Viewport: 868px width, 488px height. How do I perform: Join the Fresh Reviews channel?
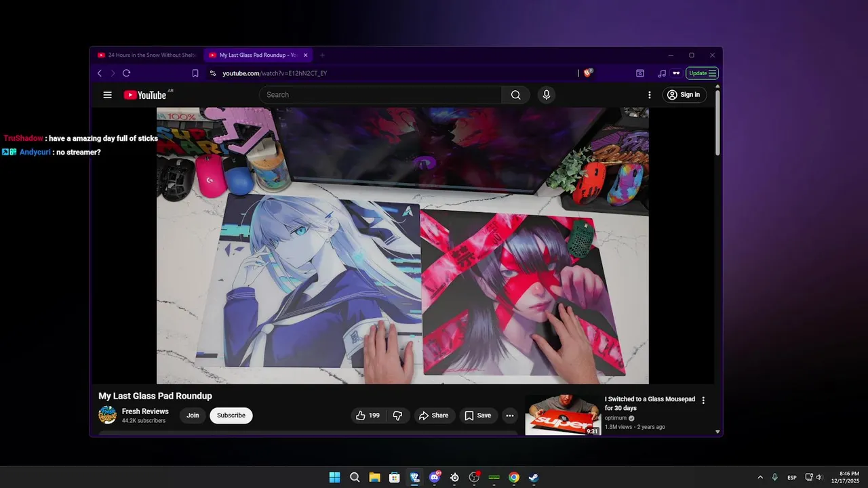(x=193, y=415)
